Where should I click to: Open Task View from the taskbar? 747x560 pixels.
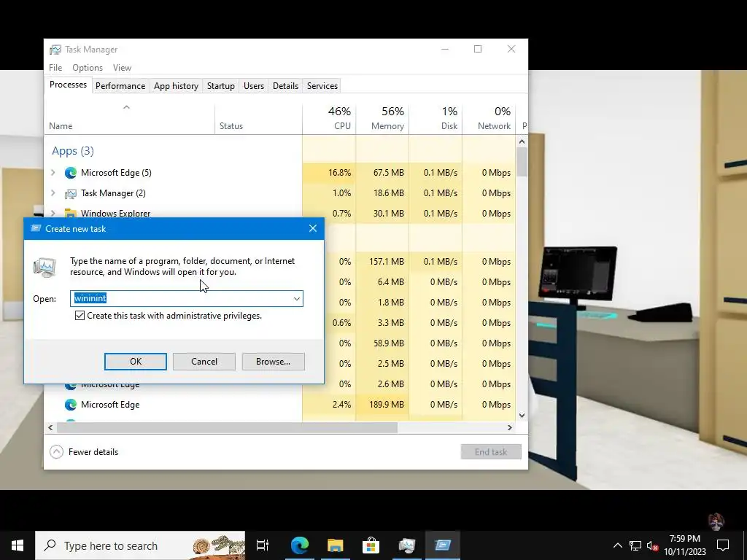(263, 545)
